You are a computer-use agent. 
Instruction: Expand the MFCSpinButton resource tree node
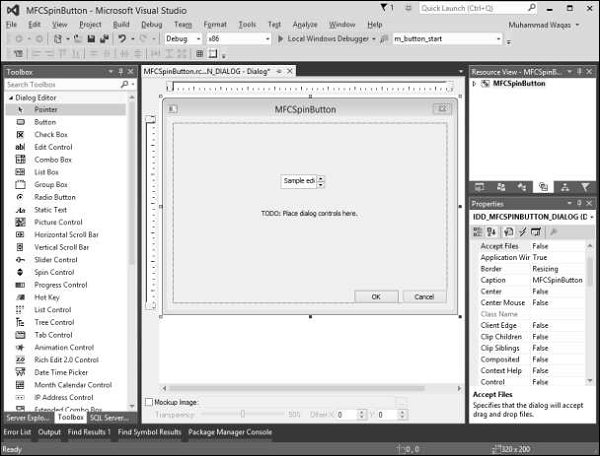click(x=474, y=83)
